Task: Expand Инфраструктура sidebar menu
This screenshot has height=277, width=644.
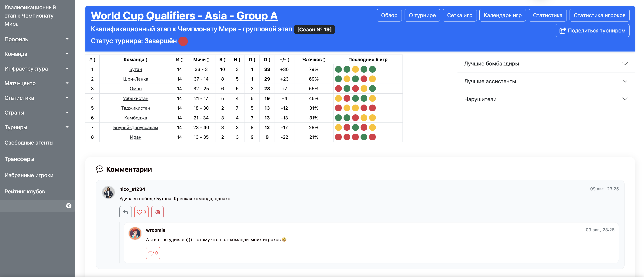Action: (x=37, y=69)
